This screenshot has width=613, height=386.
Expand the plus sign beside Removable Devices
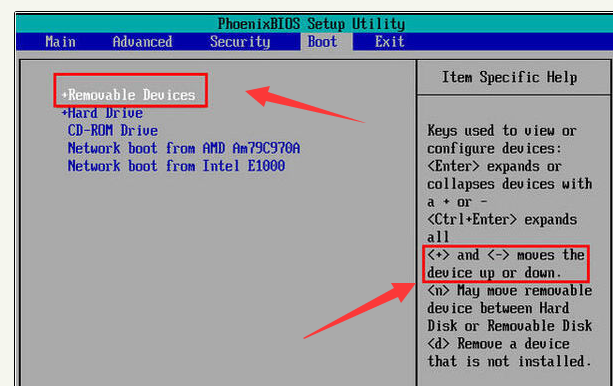65,95
